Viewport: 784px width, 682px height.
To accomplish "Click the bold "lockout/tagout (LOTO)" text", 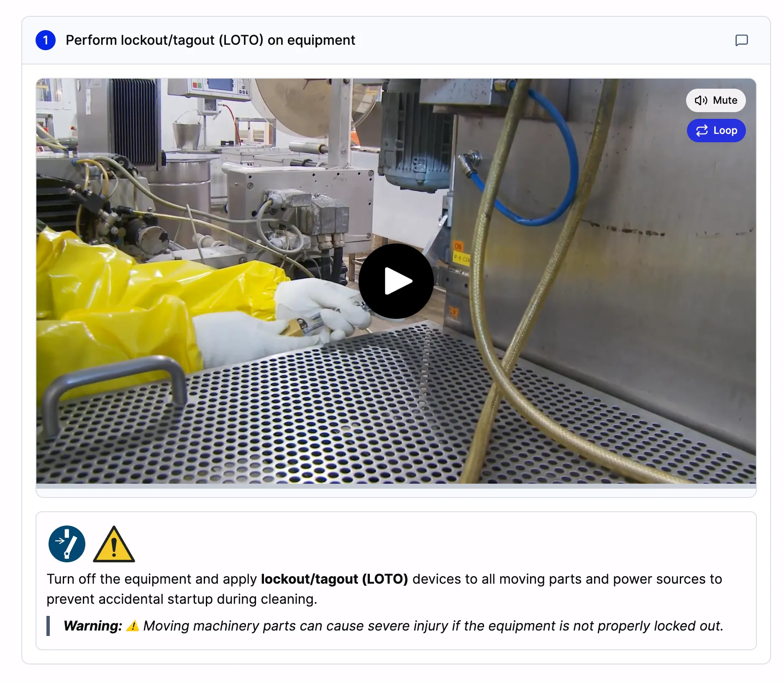I will point(334,579).
